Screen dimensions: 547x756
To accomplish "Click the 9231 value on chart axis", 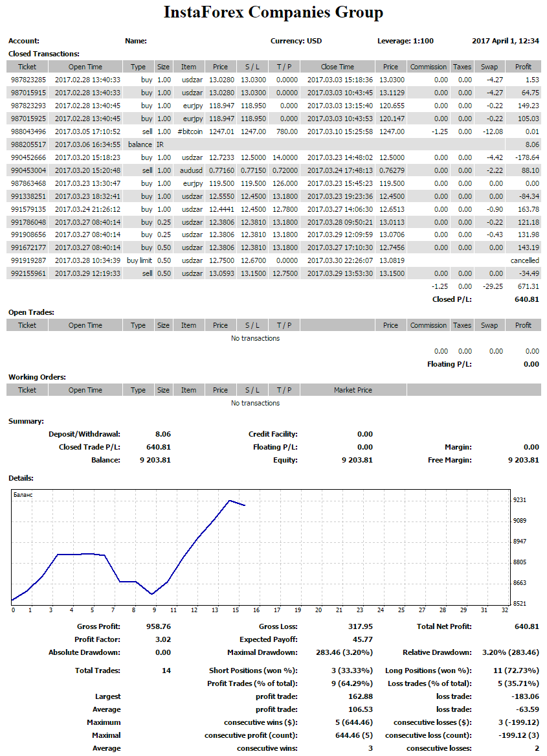I will [520, 500].
